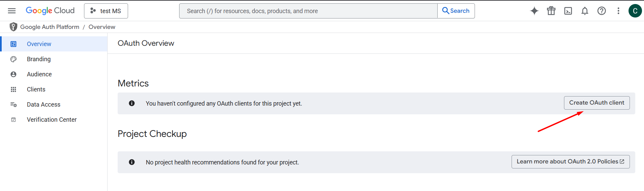Click the blue Search button
Image resolution: width=644 pixels, height=191 pixels.
click(x=456, y=11)
